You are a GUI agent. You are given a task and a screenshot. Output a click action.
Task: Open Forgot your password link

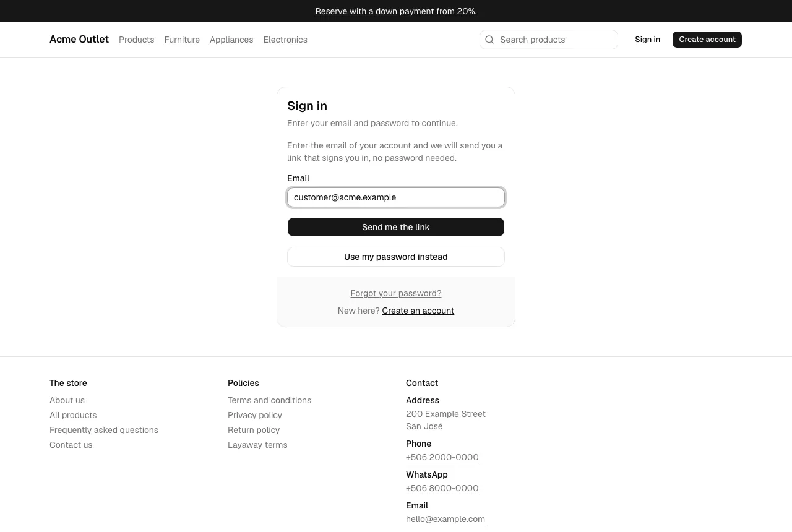point(396,293)
